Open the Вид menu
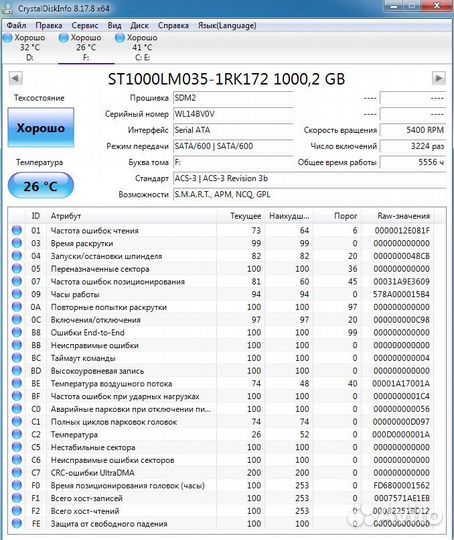454x540 pixels. click(114, 25)
